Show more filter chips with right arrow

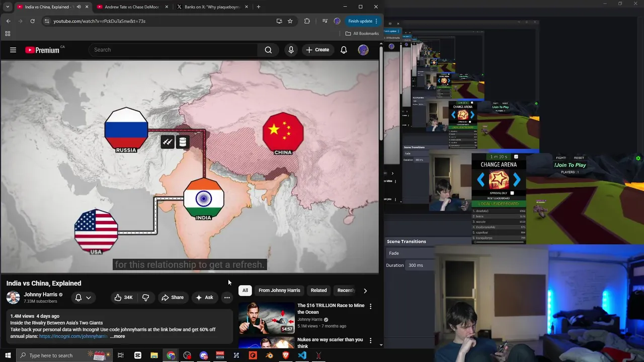pos(365,291)
